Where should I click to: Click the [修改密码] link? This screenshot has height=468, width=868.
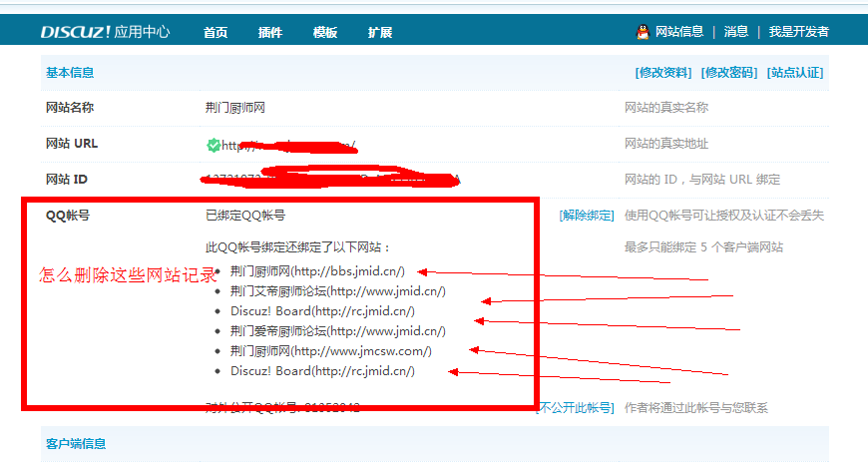pyautogui.click(x=729, y=73)
